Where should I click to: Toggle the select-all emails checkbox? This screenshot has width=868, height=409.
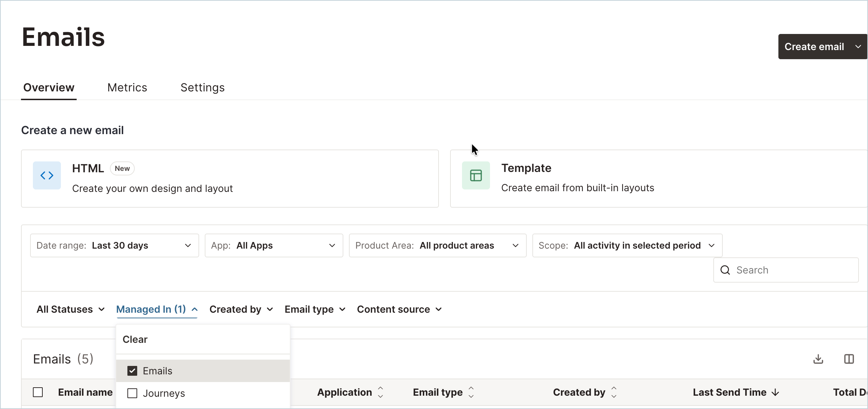(38, 392)
